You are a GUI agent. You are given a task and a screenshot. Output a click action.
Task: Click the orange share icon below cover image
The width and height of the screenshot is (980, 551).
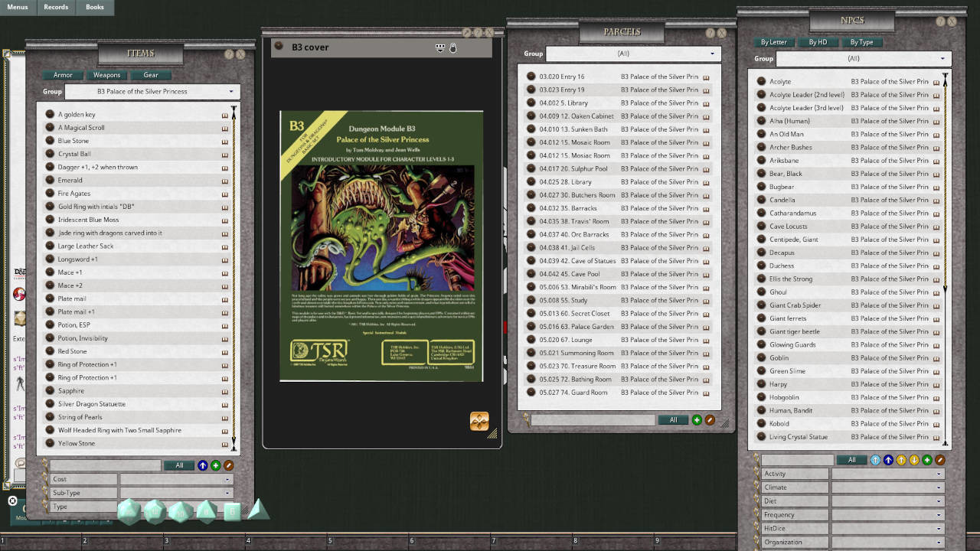[479, 421]
